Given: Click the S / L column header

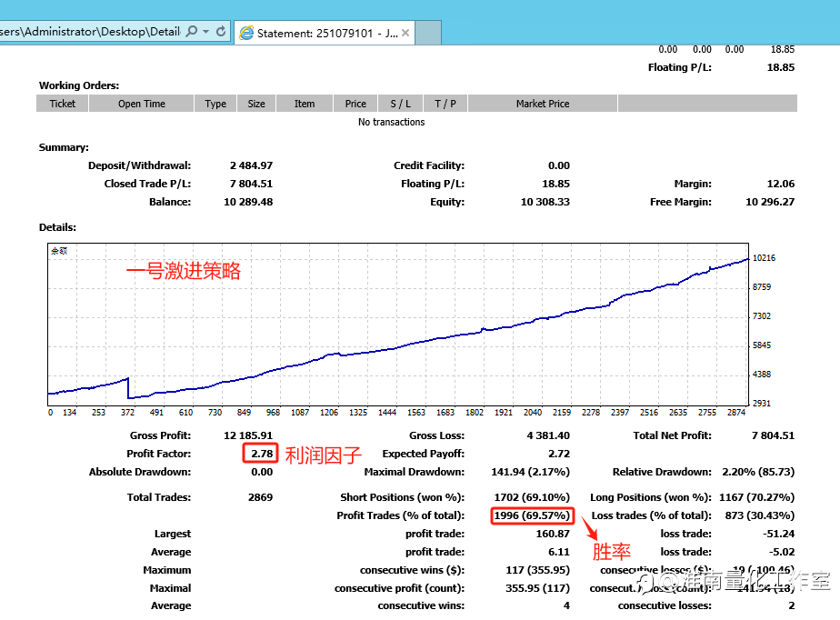Looking at the screenshot, I should point(400,104).
